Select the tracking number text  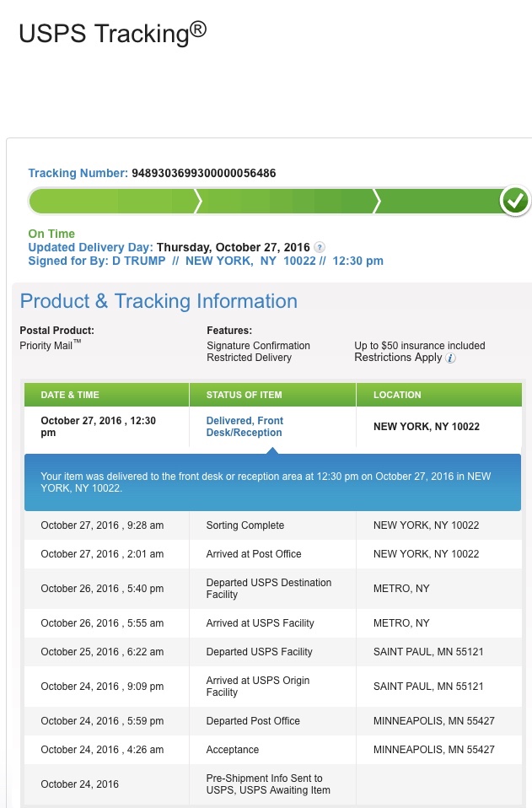click(203, 173)
